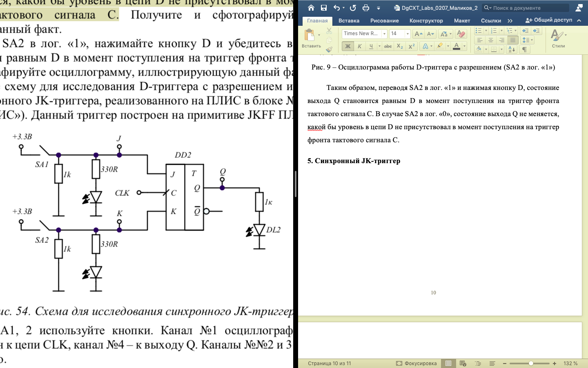Open the change case (Aa) dropdown
Image resolution: width=588 pixels, height=368 pixels.
coord(446,34)
